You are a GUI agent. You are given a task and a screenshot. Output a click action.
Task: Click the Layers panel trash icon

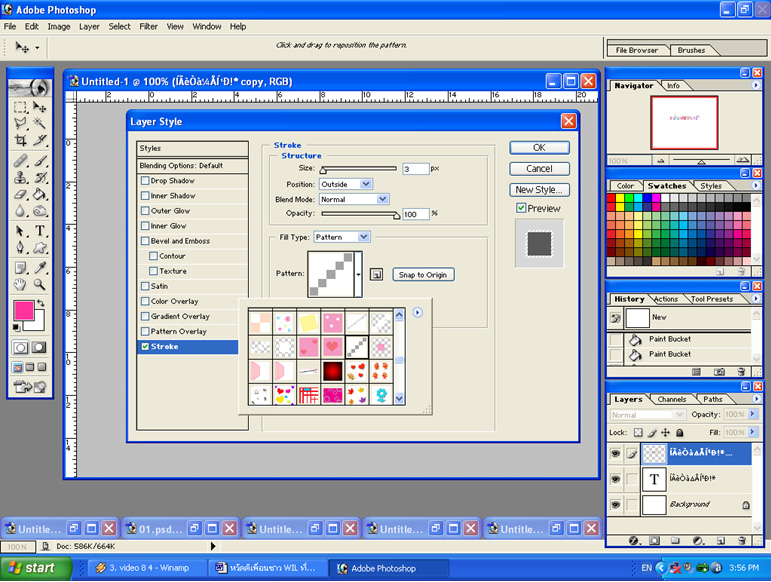[742, 541]
